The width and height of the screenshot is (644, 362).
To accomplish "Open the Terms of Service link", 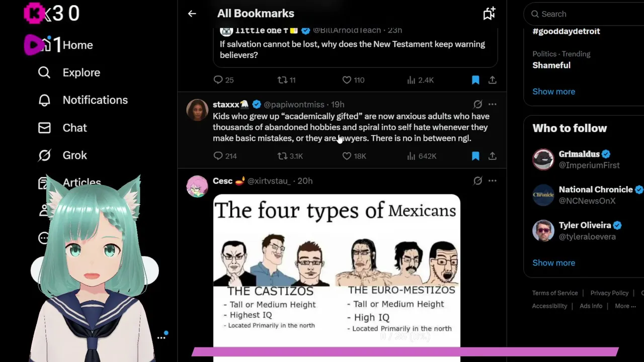I will (x=555, y=293).
